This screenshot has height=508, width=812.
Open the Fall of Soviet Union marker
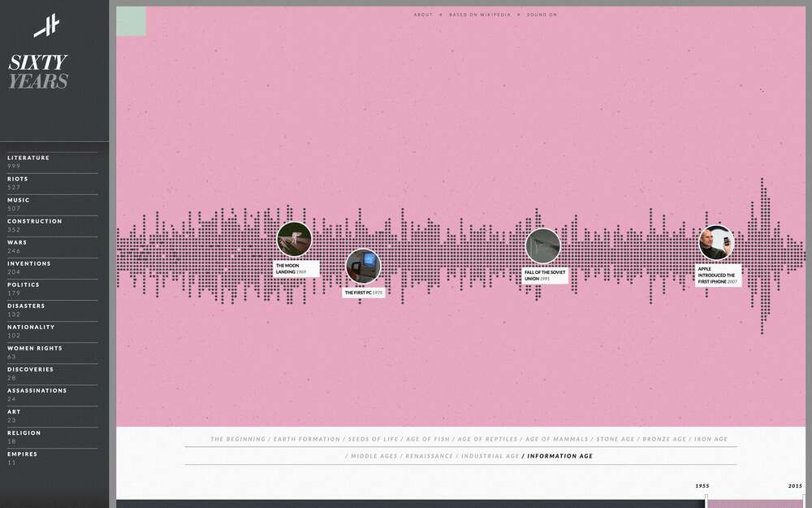click(x=542, y=245)
